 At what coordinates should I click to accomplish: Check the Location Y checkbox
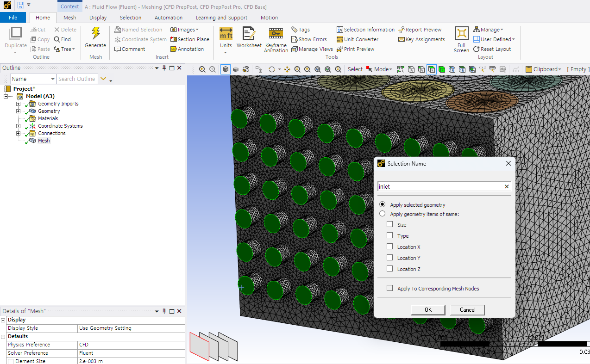[389, 258]
